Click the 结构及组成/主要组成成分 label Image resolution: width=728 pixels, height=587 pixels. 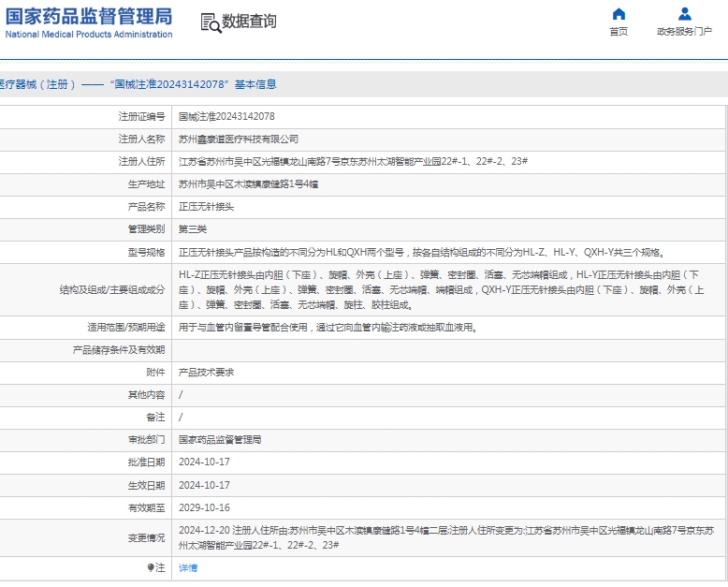tap(112, 290)
